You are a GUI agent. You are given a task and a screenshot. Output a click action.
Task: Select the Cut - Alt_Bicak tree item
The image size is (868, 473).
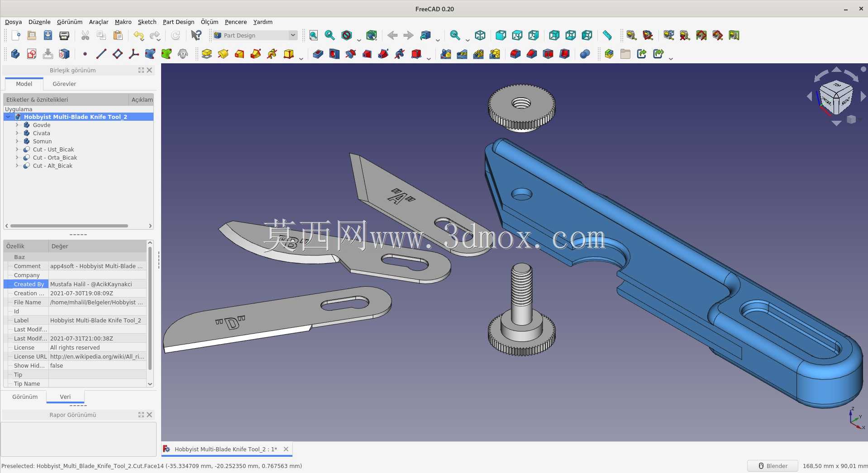coord(52,166)
